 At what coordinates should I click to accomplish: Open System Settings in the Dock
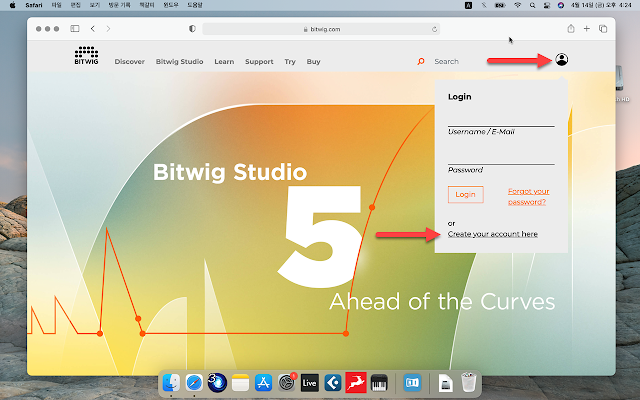tap(287, 383)
